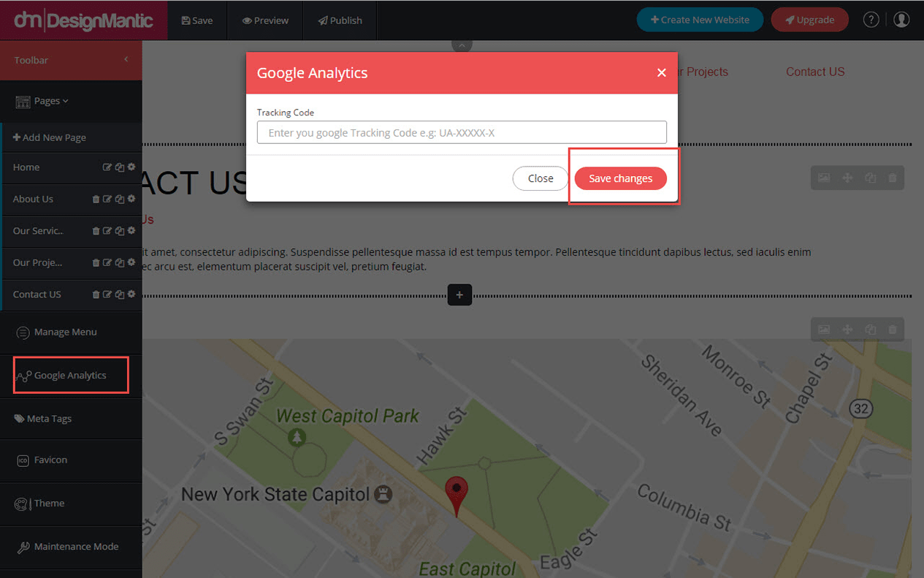Click inside the Tracking Code field
Viewport: 924px width, 578px height.
(462, 132)
